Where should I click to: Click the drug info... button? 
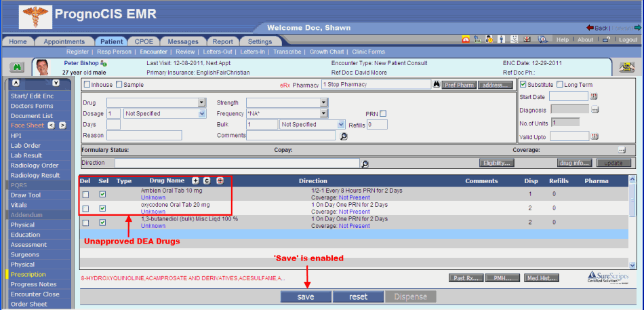tap(575, 163)
